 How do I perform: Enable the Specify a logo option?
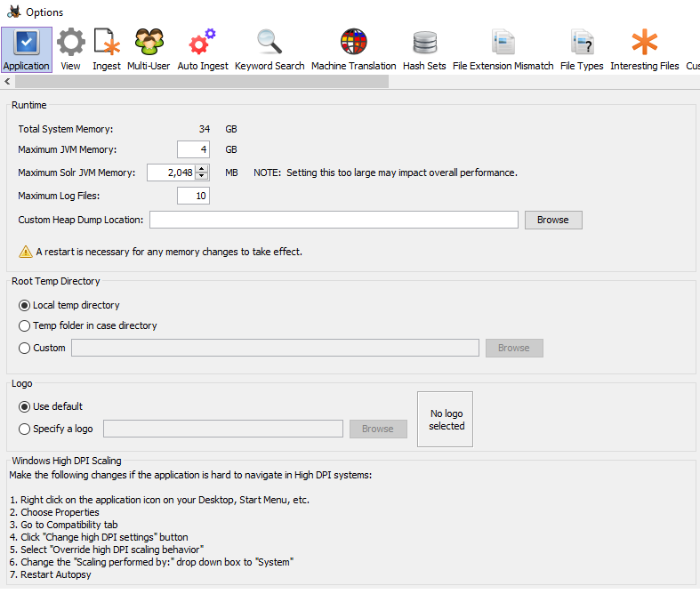25,429
